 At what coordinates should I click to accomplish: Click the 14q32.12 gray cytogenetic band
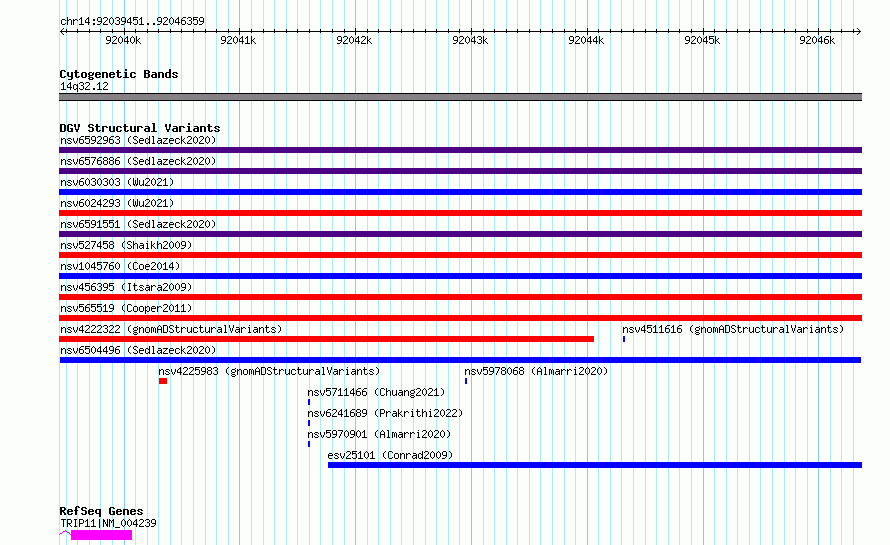pos(460,97)
